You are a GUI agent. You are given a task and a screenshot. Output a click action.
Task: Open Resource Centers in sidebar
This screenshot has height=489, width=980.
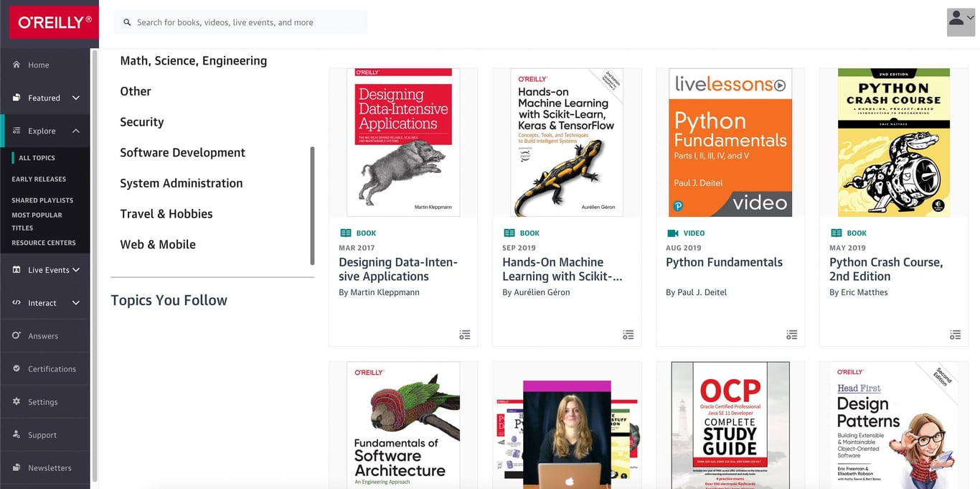44,243
